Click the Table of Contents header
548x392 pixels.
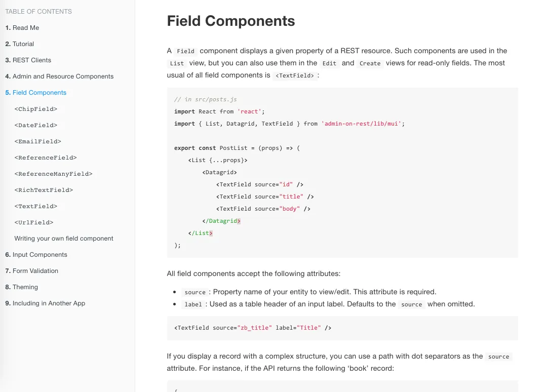tap(37, 11)
